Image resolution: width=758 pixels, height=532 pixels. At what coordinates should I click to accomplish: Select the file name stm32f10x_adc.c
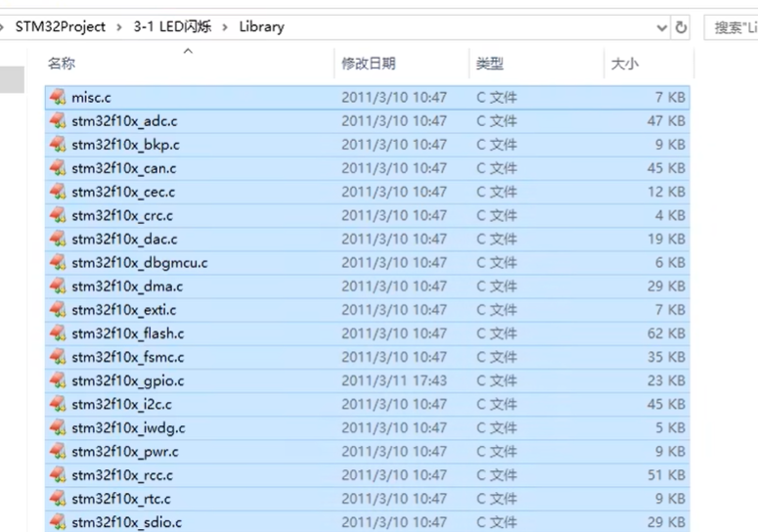point(124,121)
